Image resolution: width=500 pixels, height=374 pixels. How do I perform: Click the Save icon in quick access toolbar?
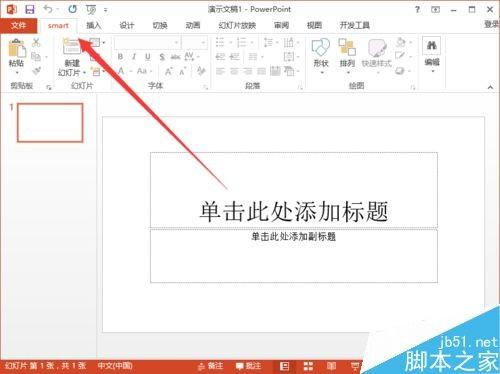pos(30,9)
